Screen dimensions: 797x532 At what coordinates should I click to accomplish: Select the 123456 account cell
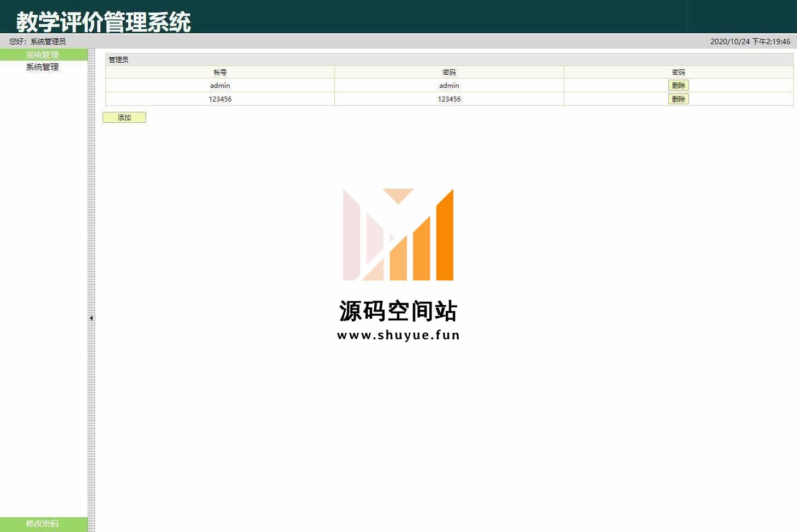[x=220, y=99]
